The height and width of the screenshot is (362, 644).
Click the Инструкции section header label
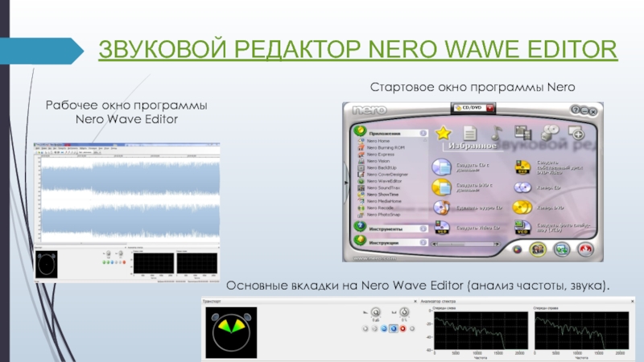(x=383, y=243)
